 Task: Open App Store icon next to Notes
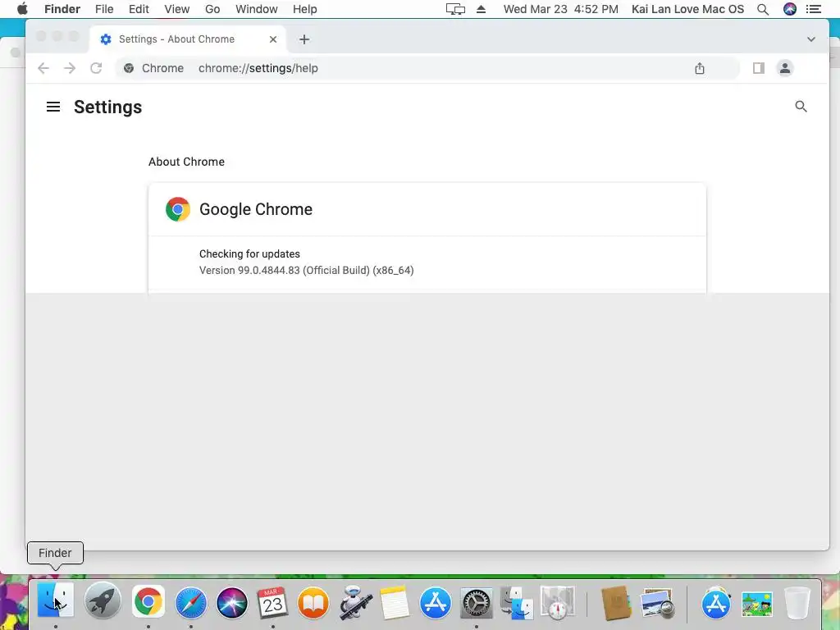click(x=436, y=602)
